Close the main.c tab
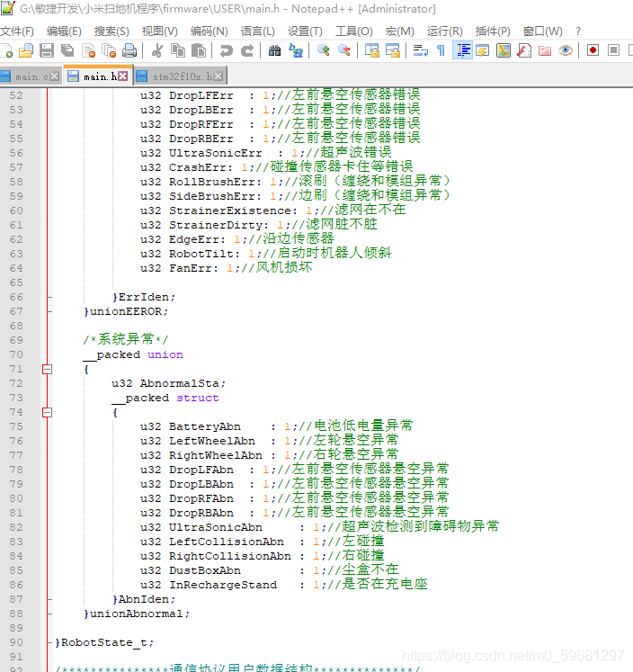This screenshot has width=633, height=672. point(55,76)
